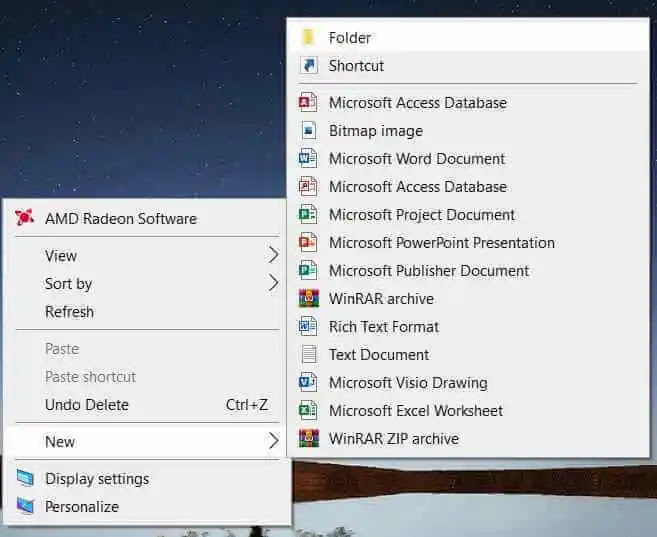
Task: Create a new Microsoft Excel Worksheet
Action: click(x=468, y=411)
